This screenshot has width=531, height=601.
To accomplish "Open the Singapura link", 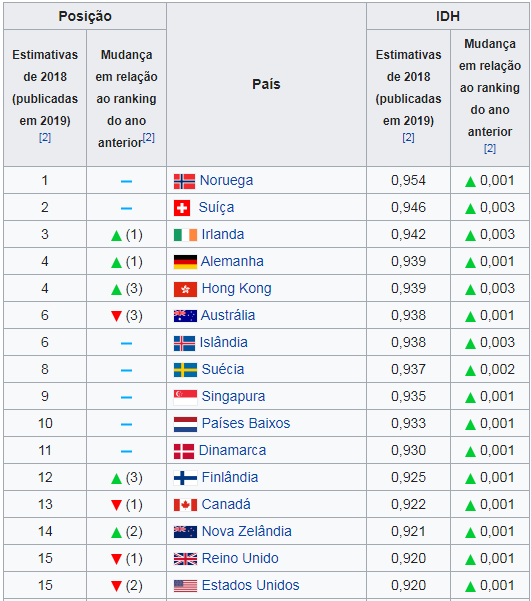I will [x=233, y=397].
